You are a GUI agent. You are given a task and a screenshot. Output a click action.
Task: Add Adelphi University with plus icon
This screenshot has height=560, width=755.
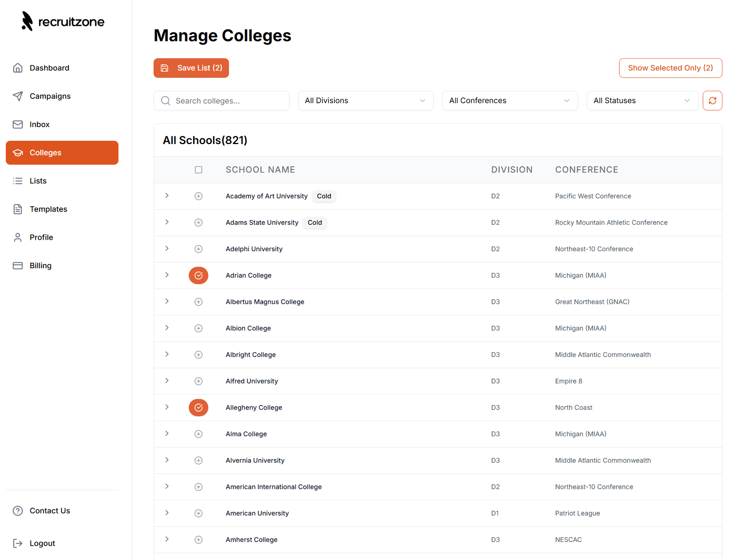[198, 249]
